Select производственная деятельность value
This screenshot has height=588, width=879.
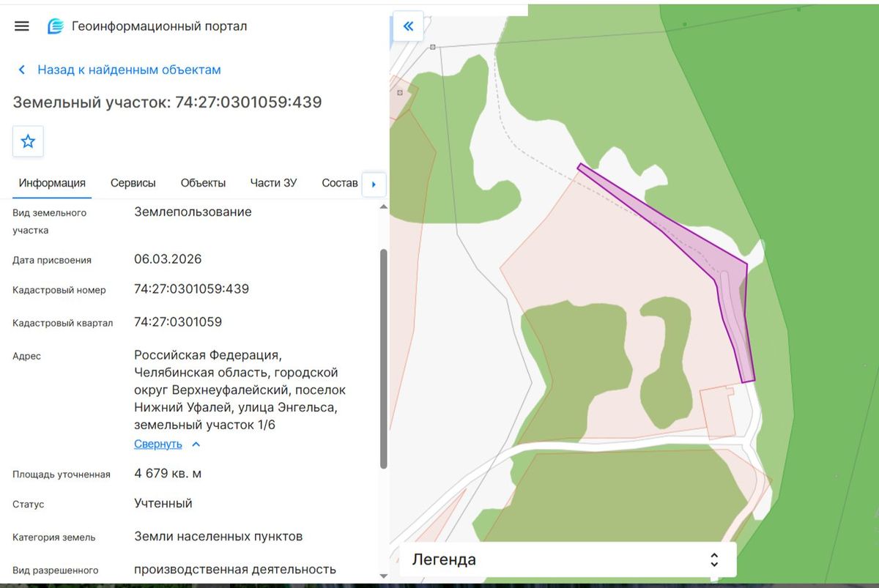coord(235,569)
